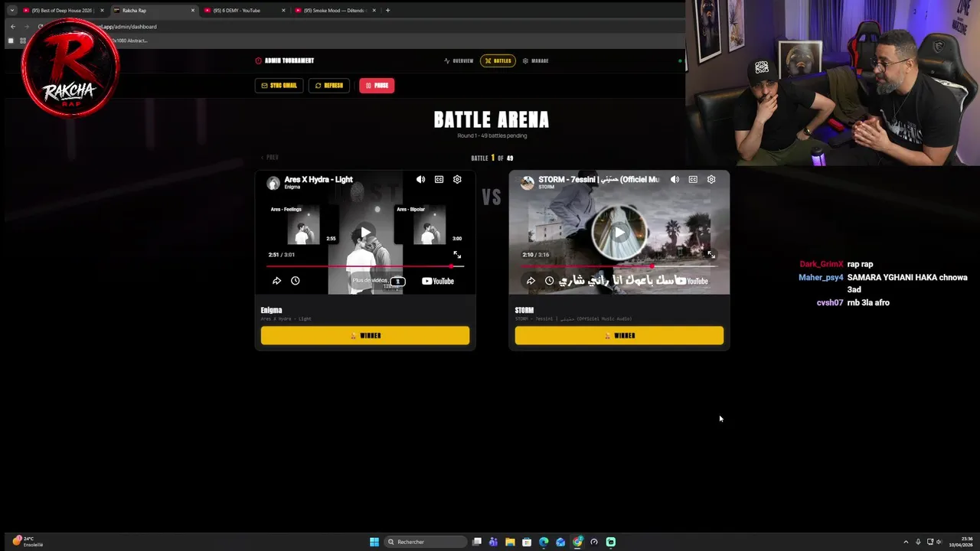Open STORM channel avatar on right video
The height and width of the screenshot is (551, 980).
click(527, 183)
